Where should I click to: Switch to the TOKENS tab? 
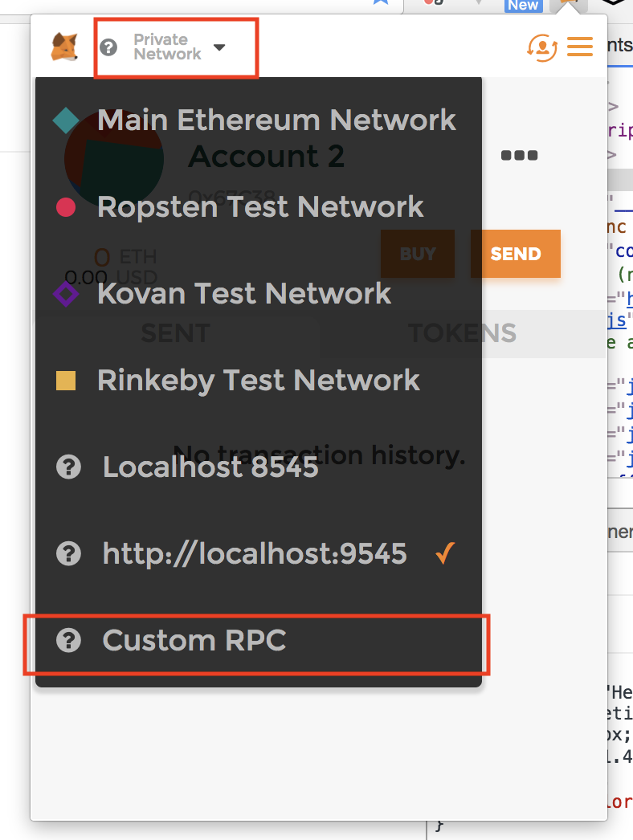point(462,332)
